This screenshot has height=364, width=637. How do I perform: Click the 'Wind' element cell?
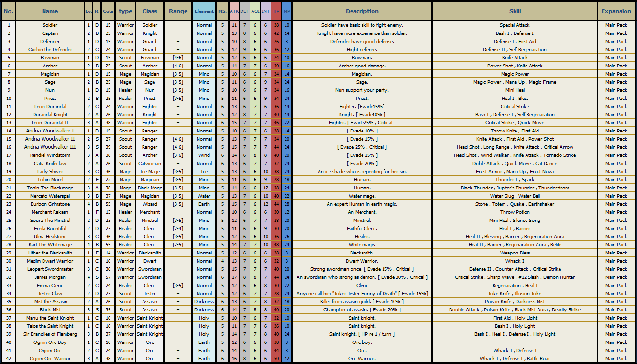click(204, 155)
